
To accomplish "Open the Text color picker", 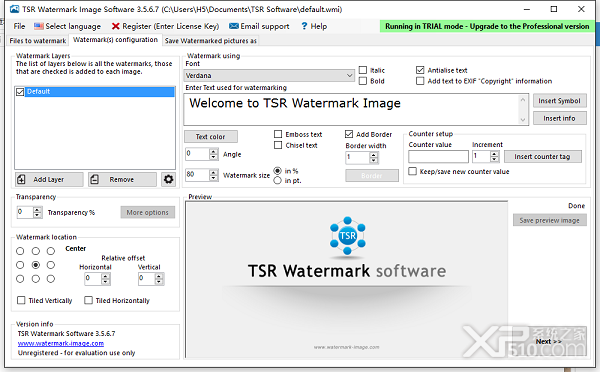I will coord(210,137).
